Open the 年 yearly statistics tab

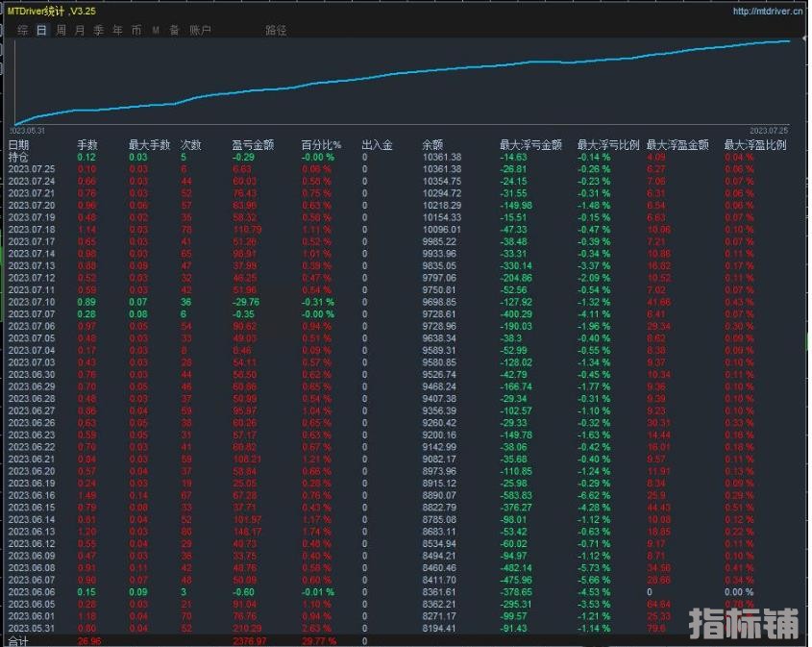[x=117, y=30]
